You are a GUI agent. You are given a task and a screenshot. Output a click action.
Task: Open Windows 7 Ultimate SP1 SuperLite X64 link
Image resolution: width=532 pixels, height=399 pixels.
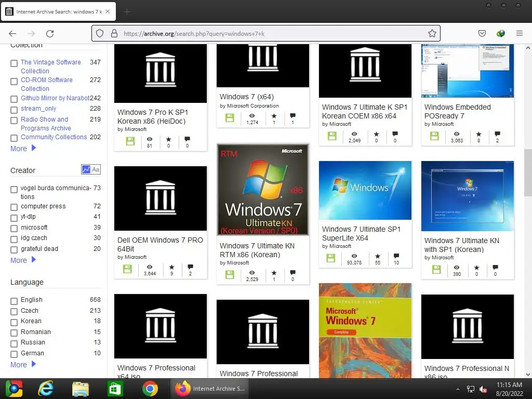(361, 233)
